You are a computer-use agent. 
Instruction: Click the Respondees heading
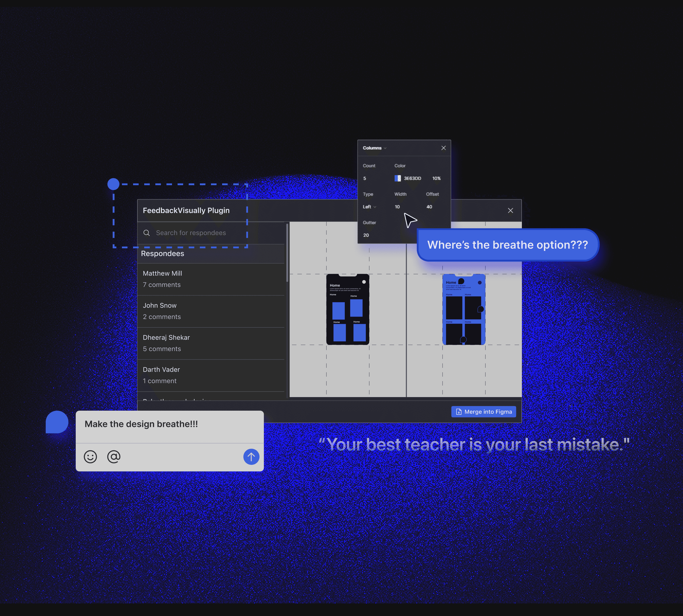tap(163, 253)
